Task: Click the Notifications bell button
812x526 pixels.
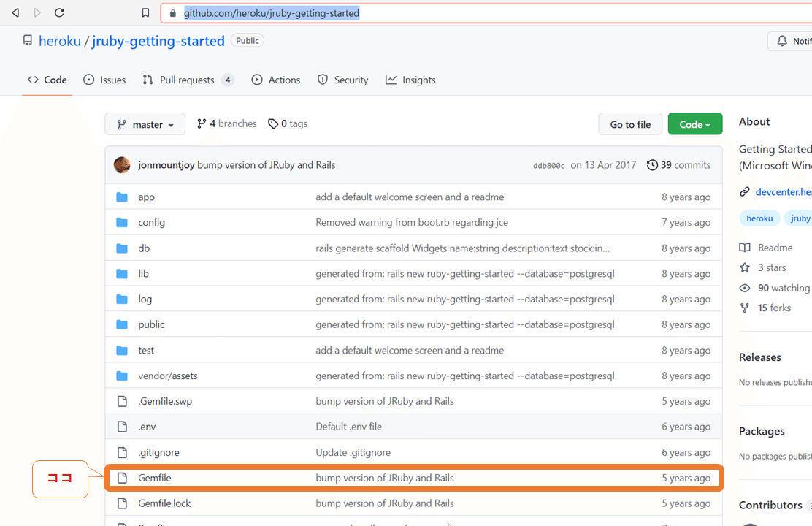Action: (791, 41)
